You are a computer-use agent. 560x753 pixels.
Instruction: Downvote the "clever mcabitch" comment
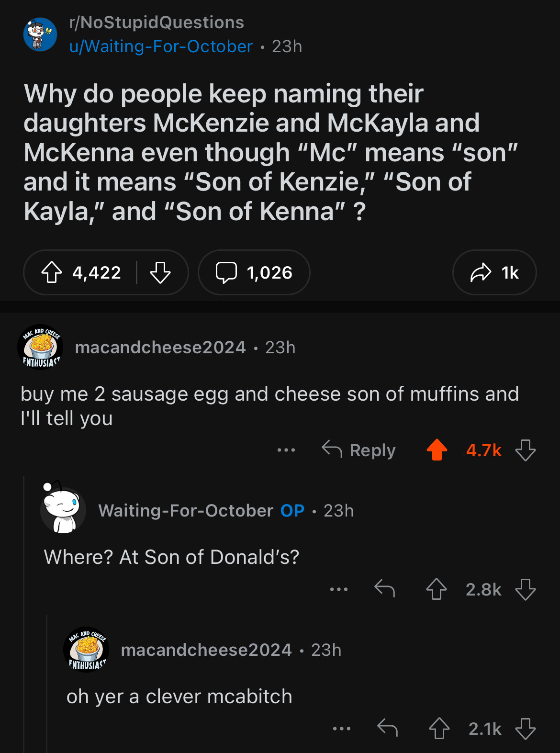tap(525, 729)
